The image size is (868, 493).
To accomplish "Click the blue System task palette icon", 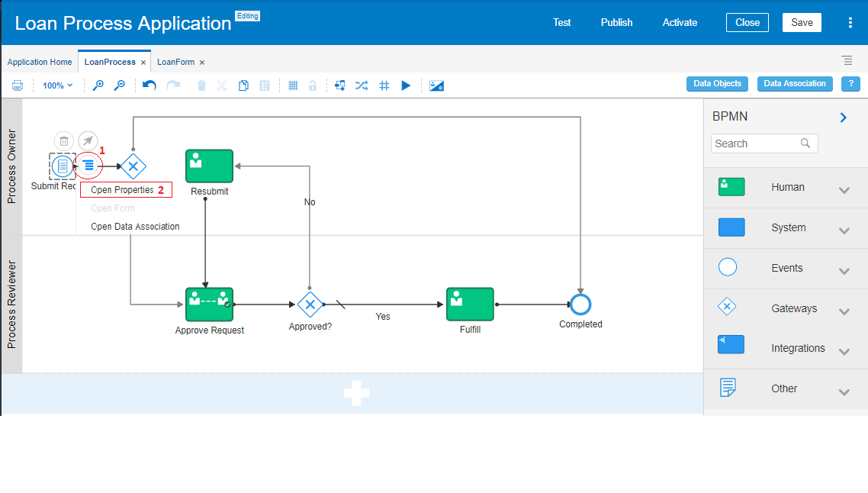I will click(x=731, y=227).
